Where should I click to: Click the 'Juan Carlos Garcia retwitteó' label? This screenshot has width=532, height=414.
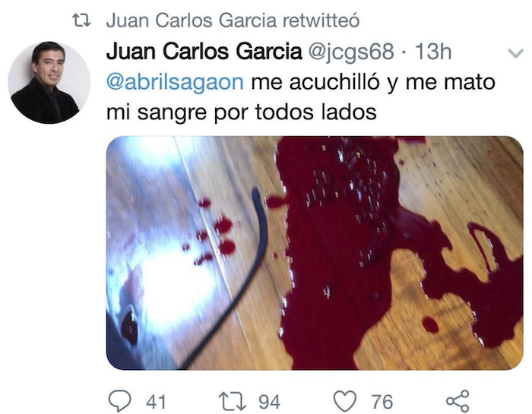(233, 21)
